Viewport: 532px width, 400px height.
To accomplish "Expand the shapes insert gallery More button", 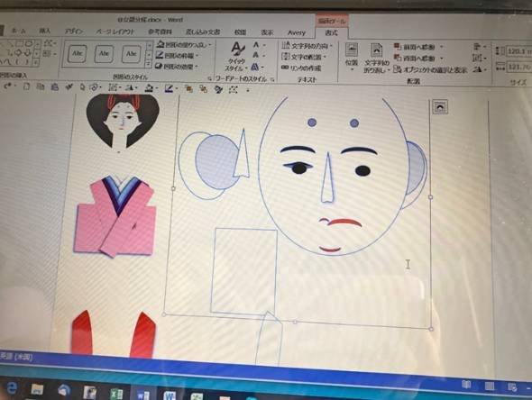I will (36, 62).
